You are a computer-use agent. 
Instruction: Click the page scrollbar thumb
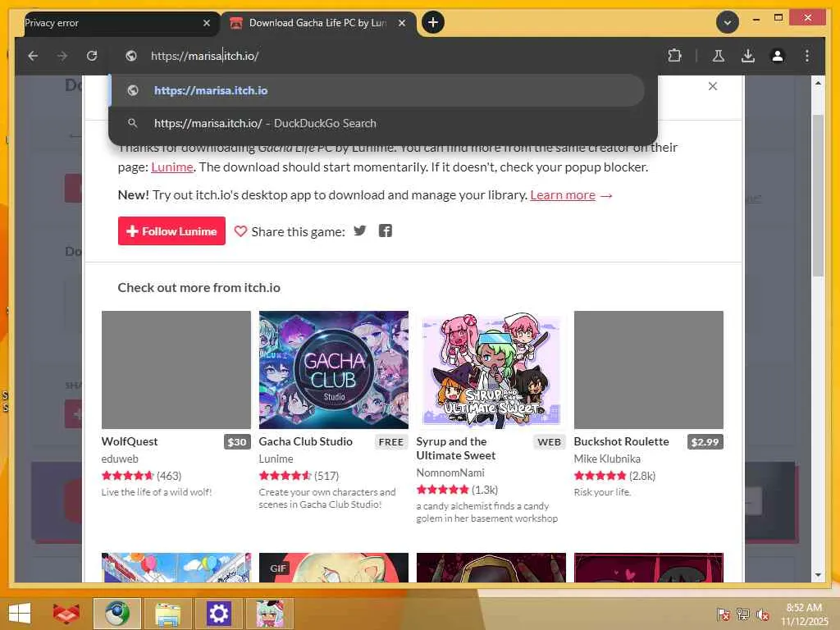[x=818, y=195]
